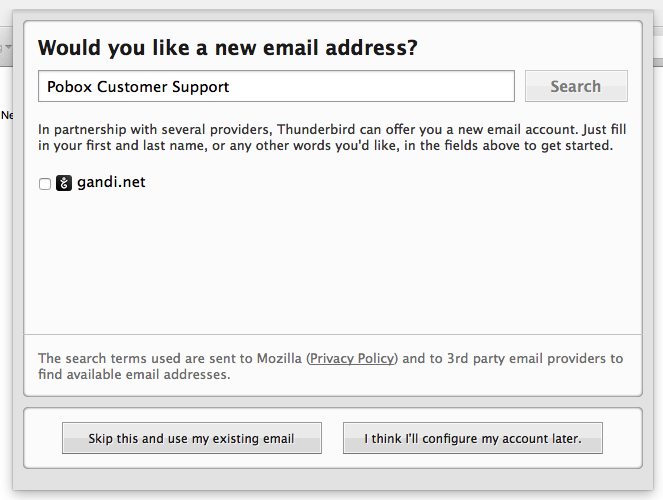Click the gandi.net provider logo icon
This screenshot has width=663, height=500.
coord(64,183)
